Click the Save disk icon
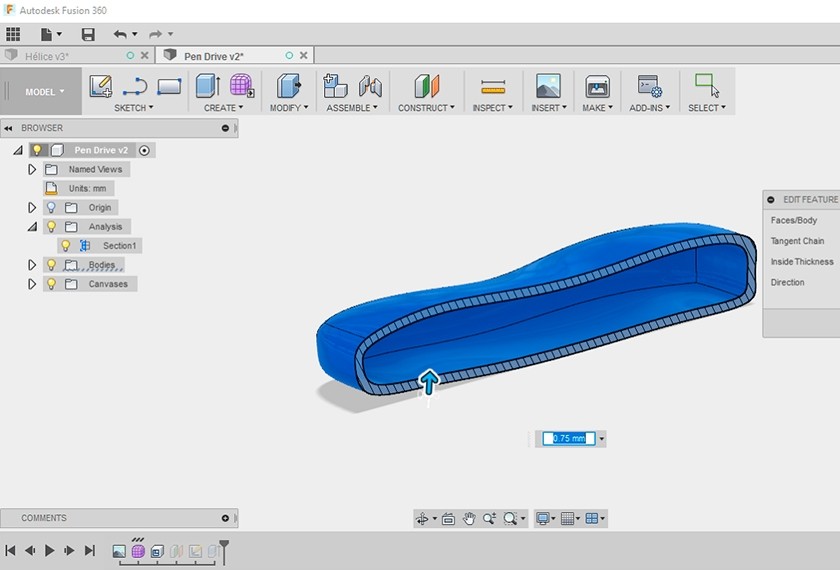The width and height of the screenshot is (840, 570). pos(88,34)
